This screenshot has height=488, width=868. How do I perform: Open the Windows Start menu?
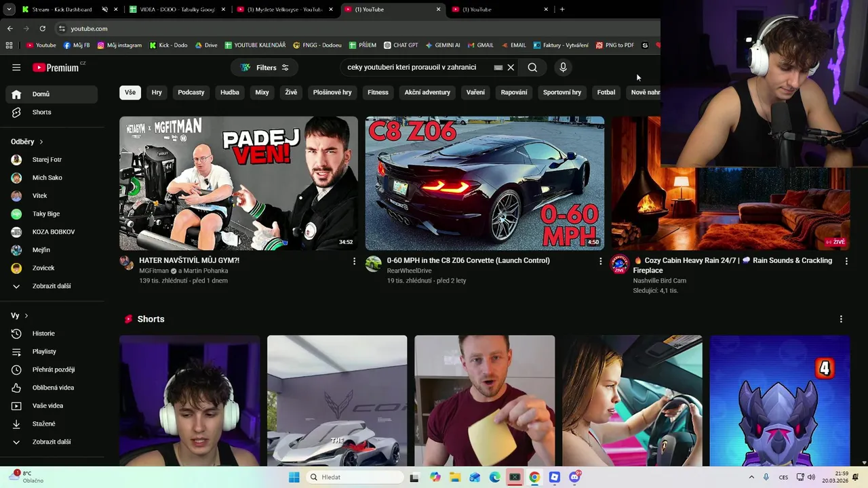[294, 477]
